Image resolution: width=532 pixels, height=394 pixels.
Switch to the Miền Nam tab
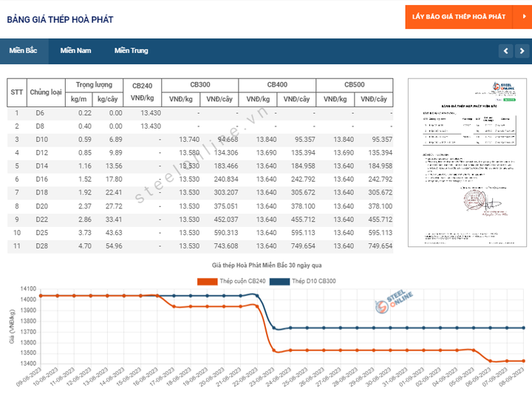pos(75,51)
